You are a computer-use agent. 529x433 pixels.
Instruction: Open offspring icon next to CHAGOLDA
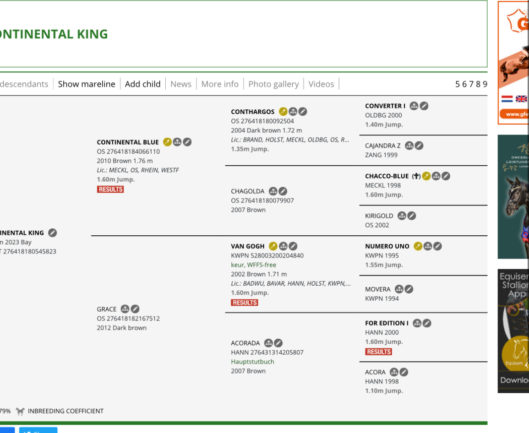coord(273,191)
